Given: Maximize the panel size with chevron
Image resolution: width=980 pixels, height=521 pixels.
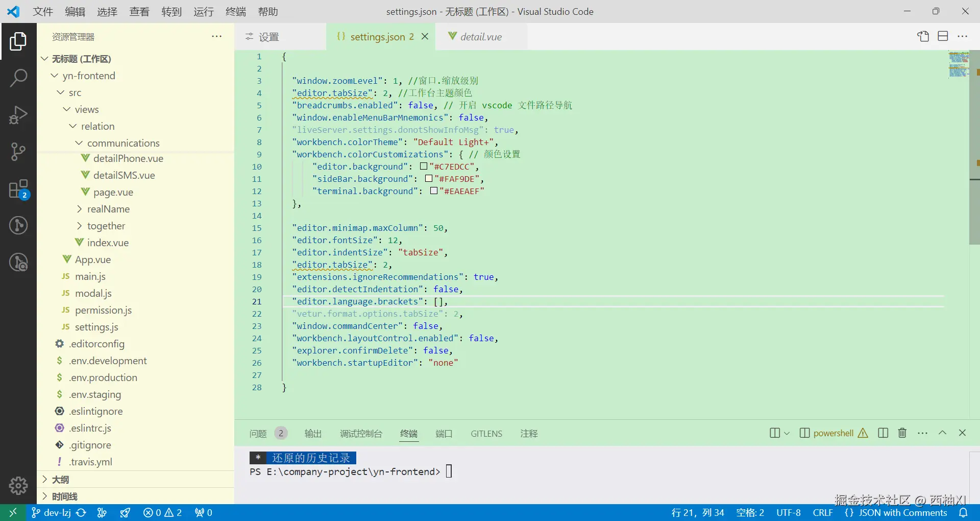Looking at the screenshot, I should tap(942, 433).
